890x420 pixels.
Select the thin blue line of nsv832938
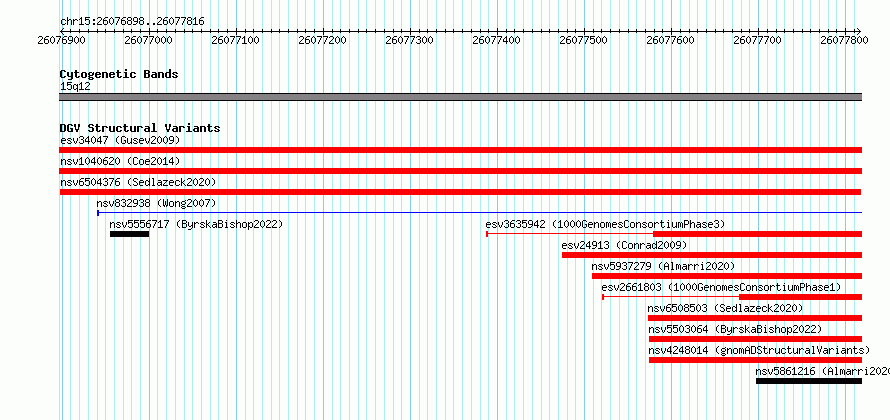(480, 213)
